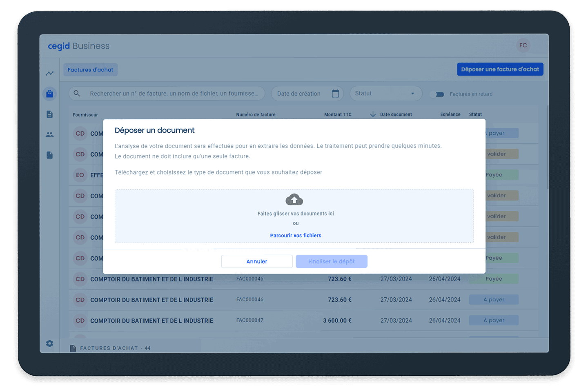Toggle the Factures en retard switch
This screenshot has height=388, width=588.
437,94
